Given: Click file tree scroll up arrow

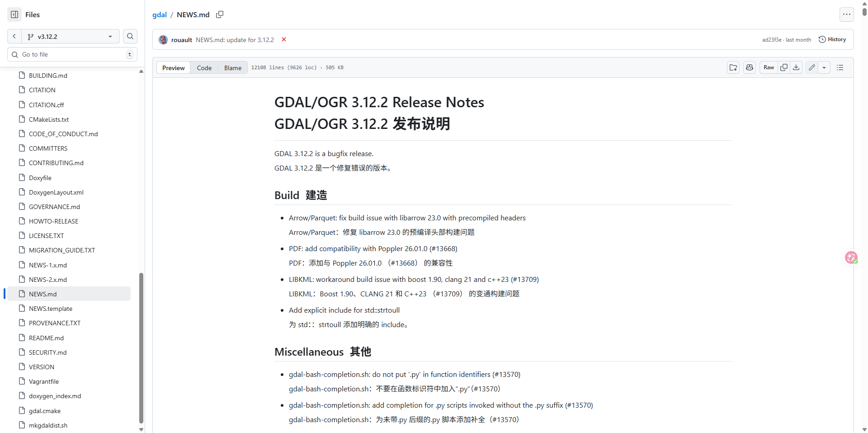Looking at the screenshot, I should tap(141, 71).
